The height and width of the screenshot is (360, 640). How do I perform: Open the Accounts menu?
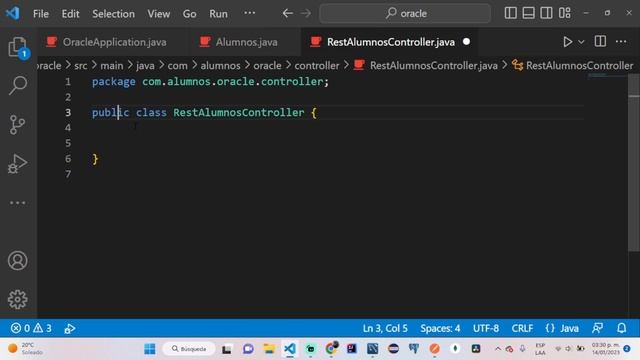click(x=18, y=261)
